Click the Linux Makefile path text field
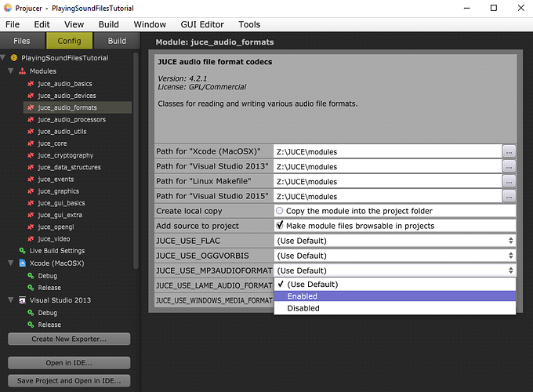 [x=388, y=182]
